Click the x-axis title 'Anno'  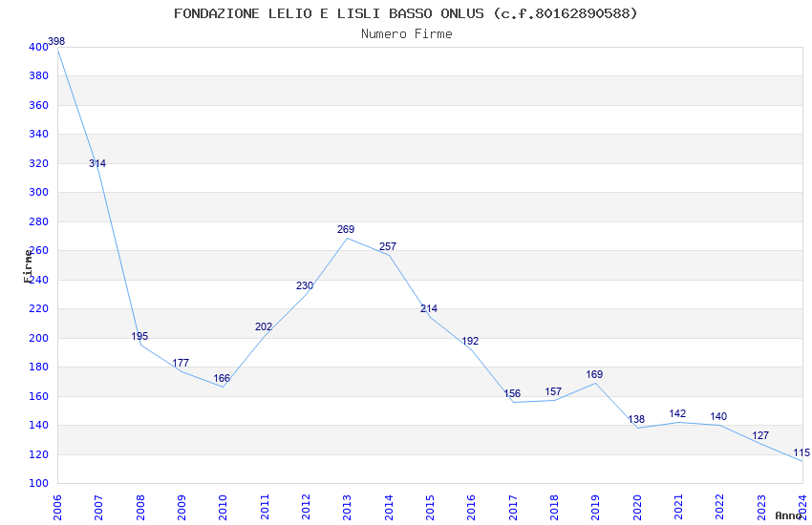point(788,515)
